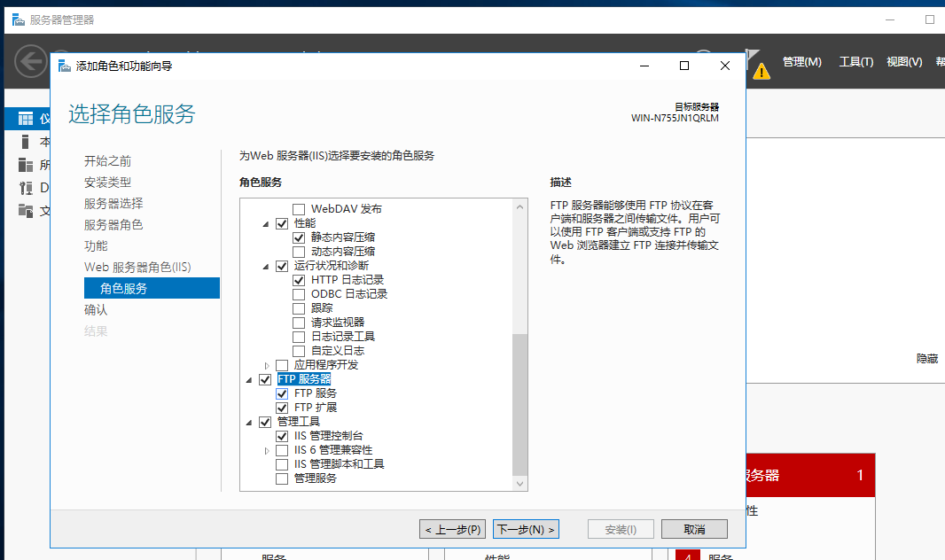Check the 应用程序开发 checkbox
Screen dimensions: 945x560
click(281, 365)
